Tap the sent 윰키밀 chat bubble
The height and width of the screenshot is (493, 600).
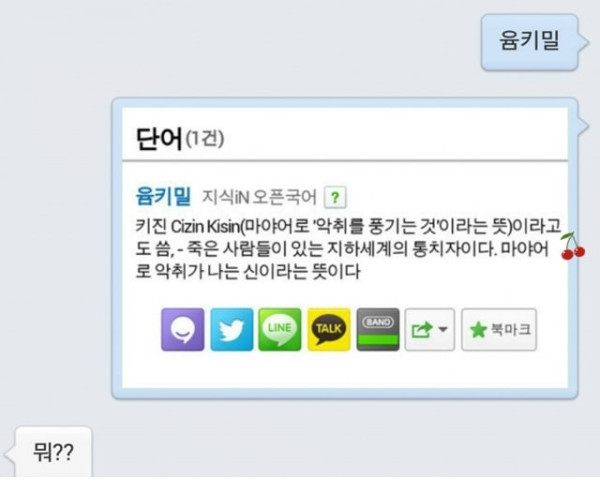tap(530, 42)
